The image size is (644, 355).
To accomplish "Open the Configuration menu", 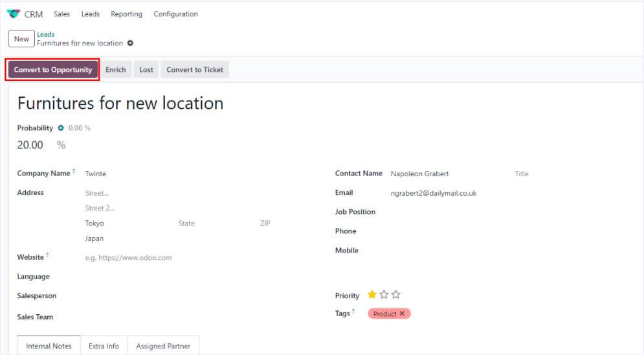I will [175, 14].
